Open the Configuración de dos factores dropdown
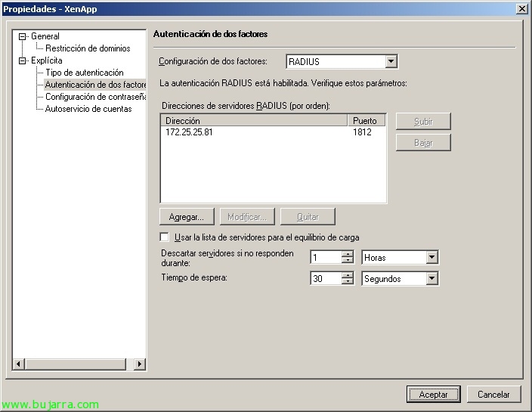 (x=391, y=61)
